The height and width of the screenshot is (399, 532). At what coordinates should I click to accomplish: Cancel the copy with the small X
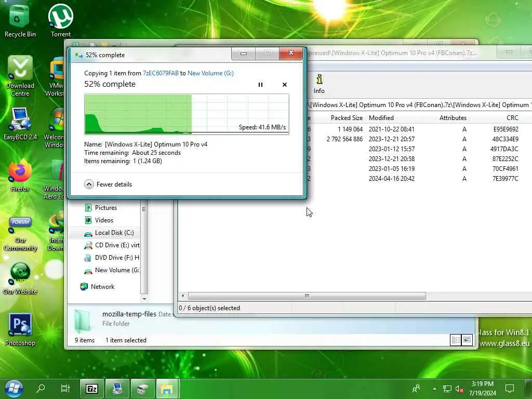click(x=285, y=85)
